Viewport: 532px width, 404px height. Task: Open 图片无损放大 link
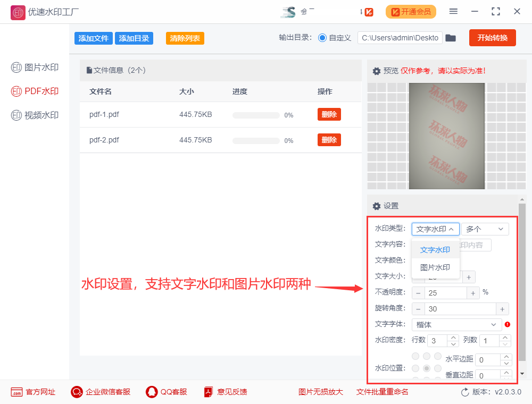click(x=321, y=392)
